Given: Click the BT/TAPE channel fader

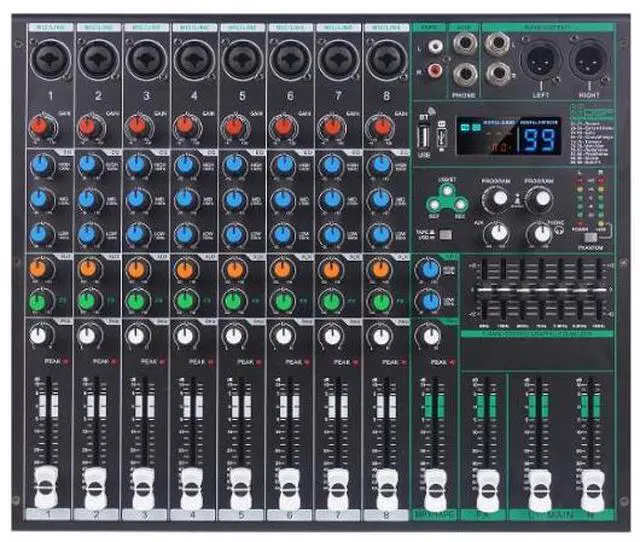Looking at the screenshot, I should click(435, 488).
